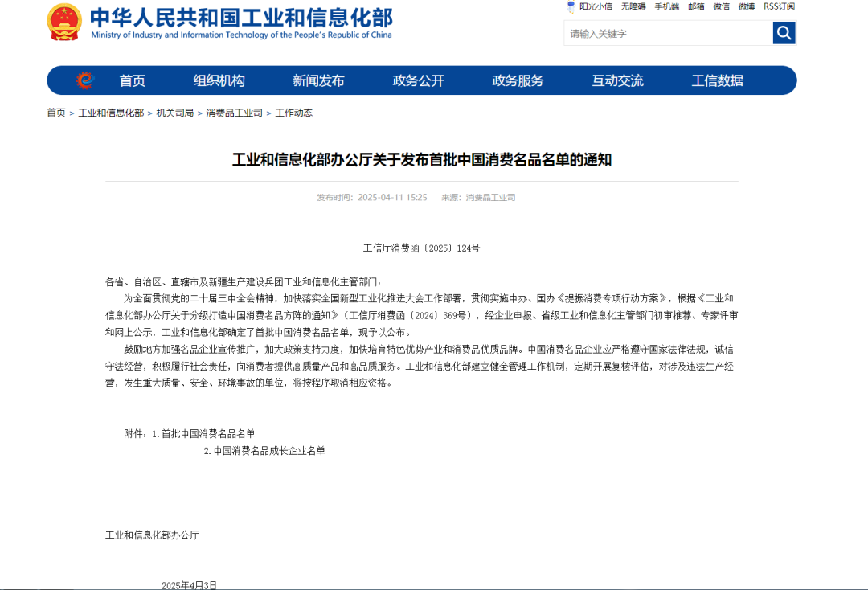Open the 手机端 mobile version link

click(666, 6)
